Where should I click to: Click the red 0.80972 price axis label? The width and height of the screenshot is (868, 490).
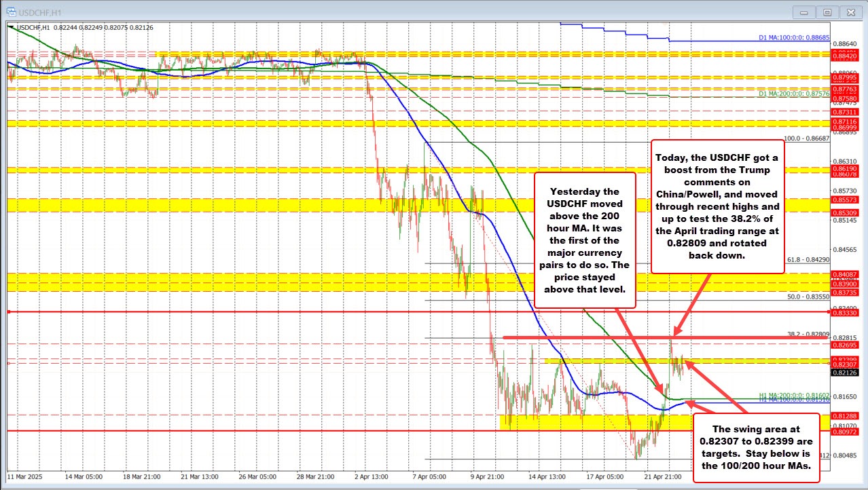point(844,431)
